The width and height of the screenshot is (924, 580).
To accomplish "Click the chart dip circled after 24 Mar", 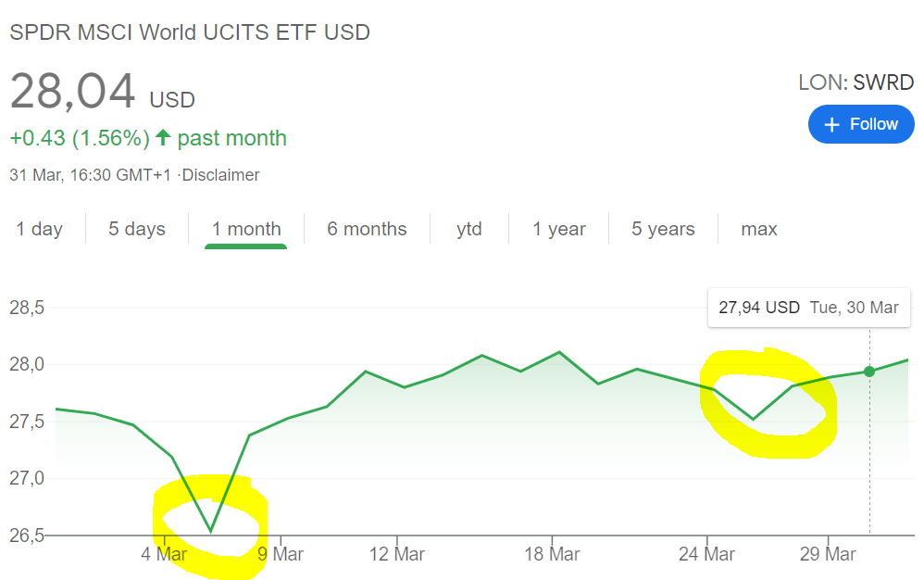I will click(754, 419).
